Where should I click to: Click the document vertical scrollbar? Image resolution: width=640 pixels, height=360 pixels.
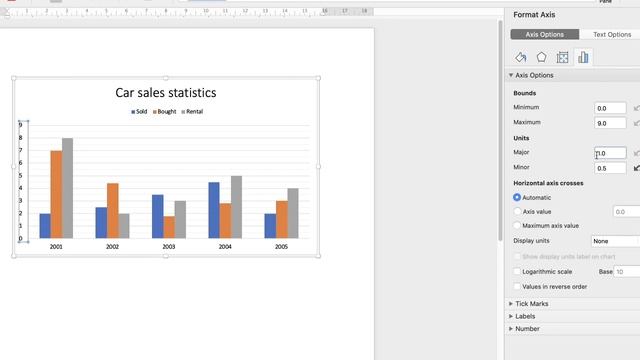pos(500,131)
